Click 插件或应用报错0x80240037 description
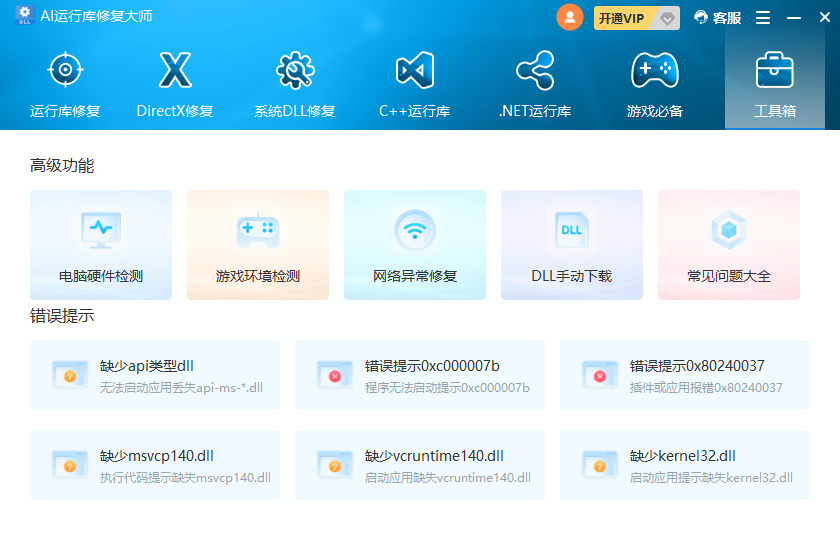840x549 pixels. (706, 388)
